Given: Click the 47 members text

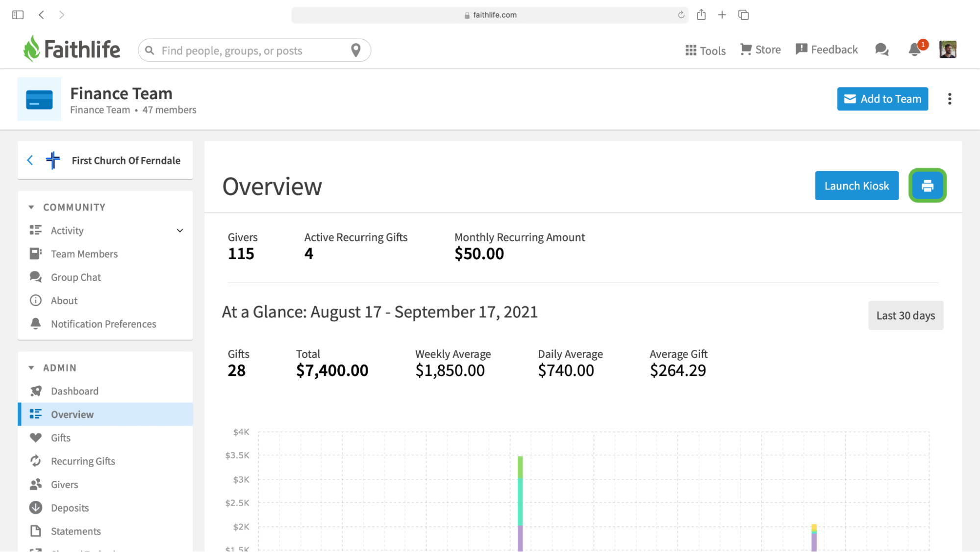Looking at the screenshot, I should tap(169, 110).
